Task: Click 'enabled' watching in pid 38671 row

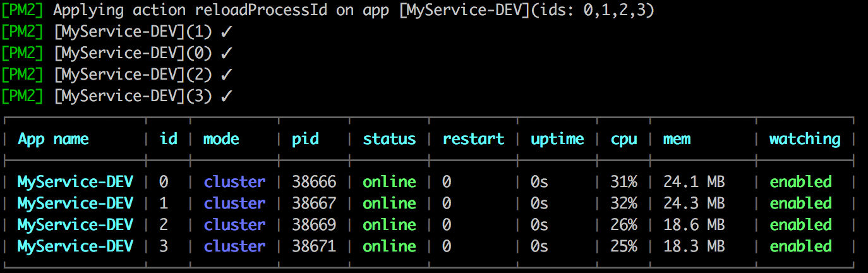Action: click(x=800, y=246)
